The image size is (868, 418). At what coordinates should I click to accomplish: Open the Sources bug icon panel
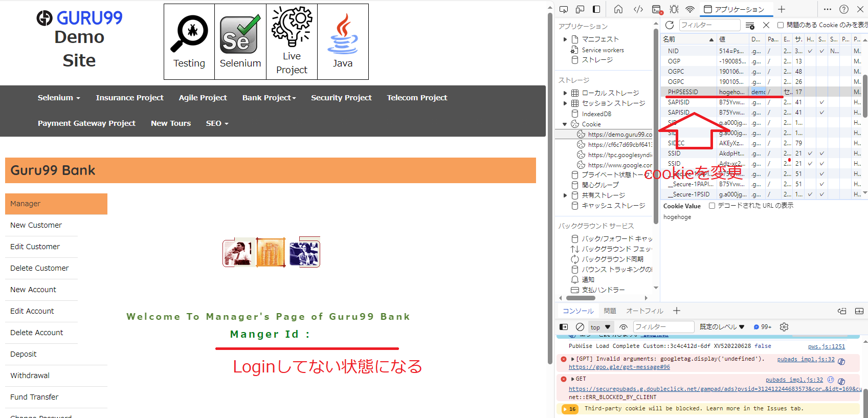point(674,9)
